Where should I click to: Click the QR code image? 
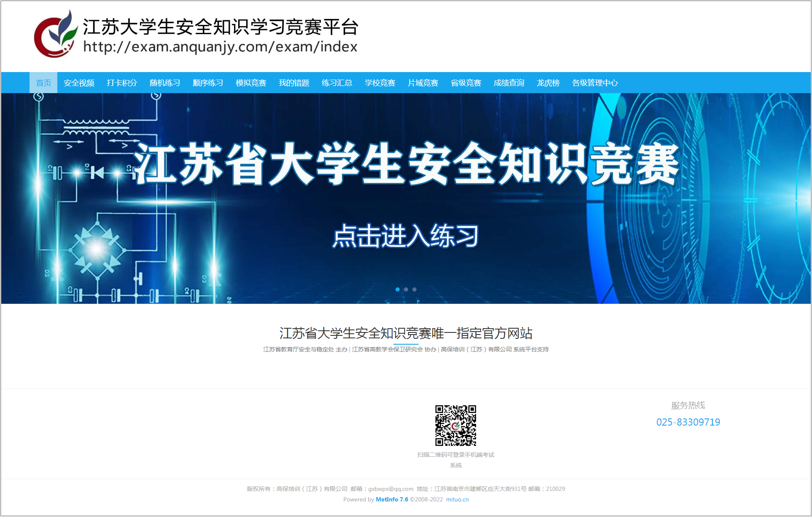click(455, 425)
